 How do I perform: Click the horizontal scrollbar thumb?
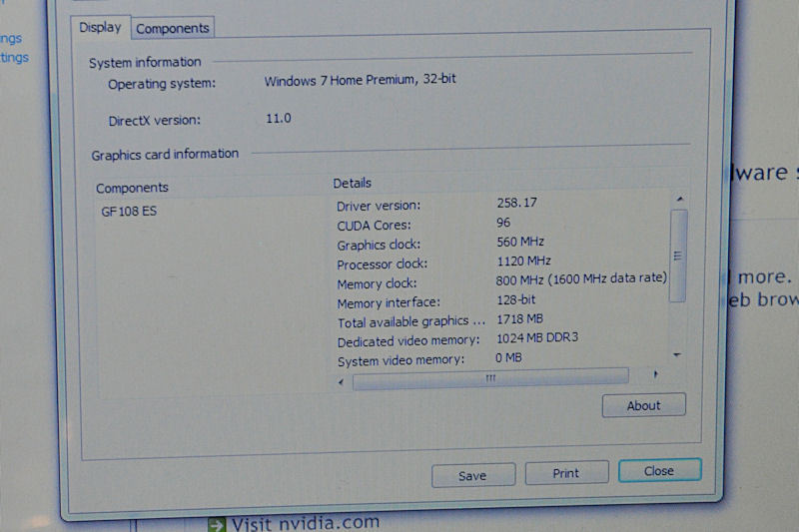coord(490,378)
